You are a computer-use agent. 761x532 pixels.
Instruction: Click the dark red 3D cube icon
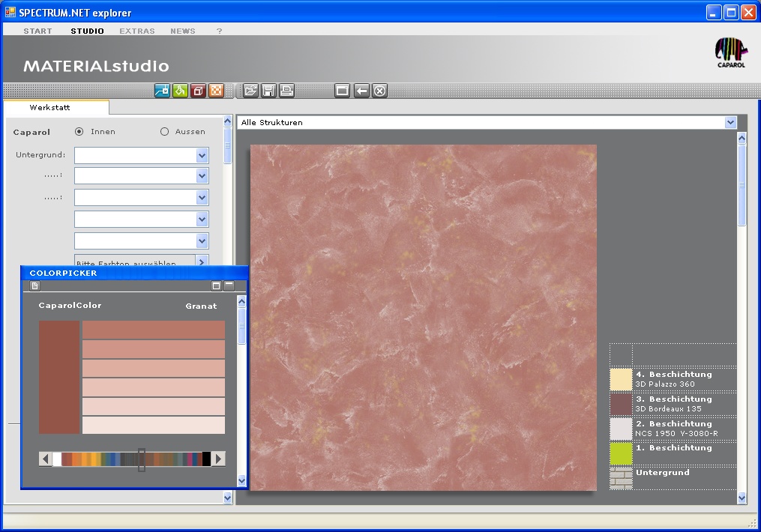(198, 91)
